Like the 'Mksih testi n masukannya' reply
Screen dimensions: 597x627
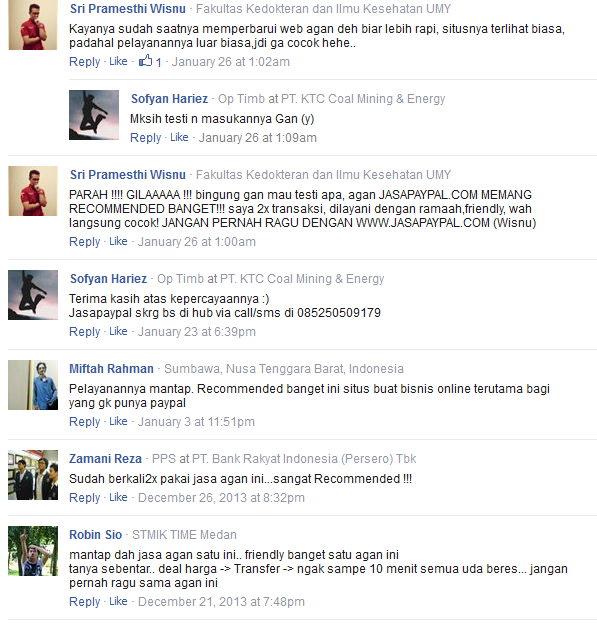(x=179, y=137)
